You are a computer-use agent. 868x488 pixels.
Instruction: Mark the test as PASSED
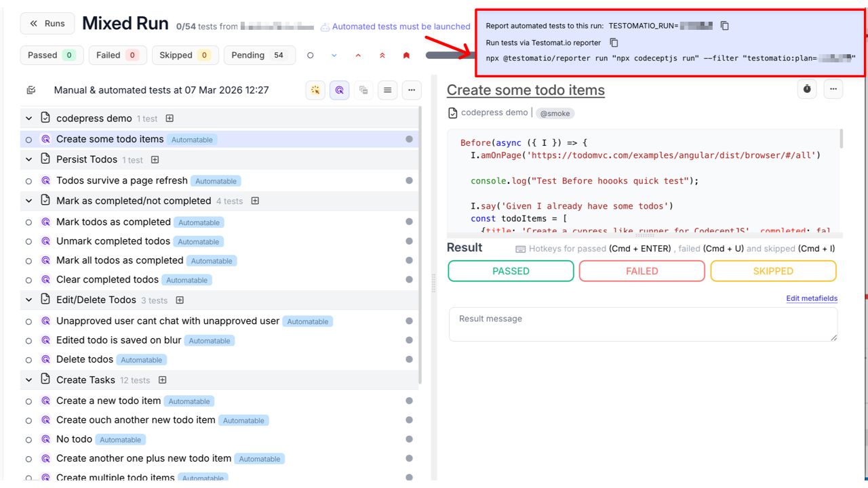511,271
